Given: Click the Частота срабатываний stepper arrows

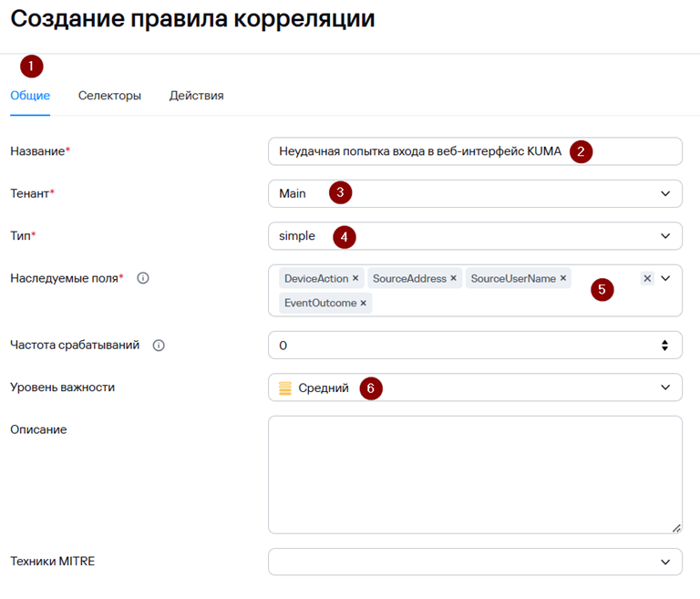Looking at the screenshot, I should click(664, 346).
